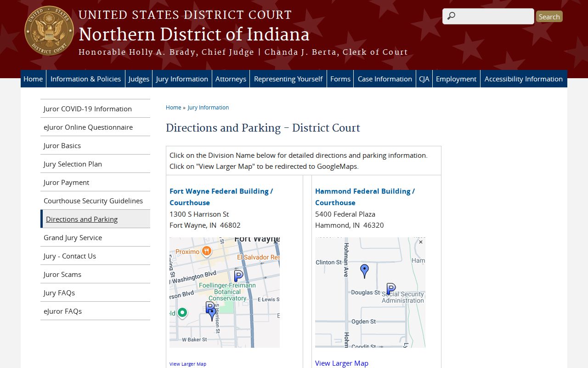The height and width of the screenshot is (368, 588).
Task: Open the Employment menu
Action: coord(456,79)
